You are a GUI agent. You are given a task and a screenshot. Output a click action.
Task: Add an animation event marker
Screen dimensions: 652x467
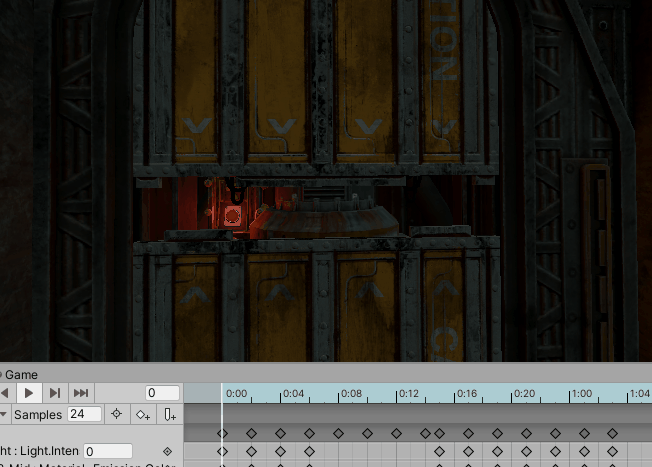170,414
